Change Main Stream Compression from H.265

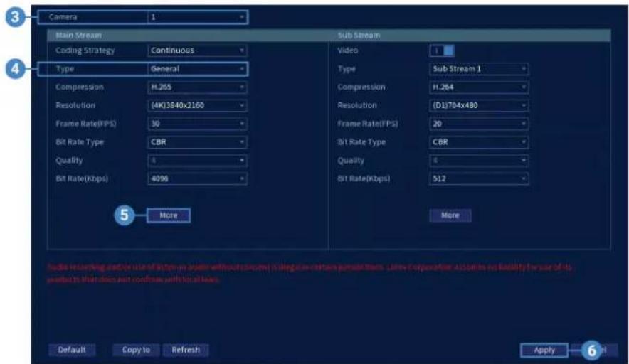[x=197, y=87]
